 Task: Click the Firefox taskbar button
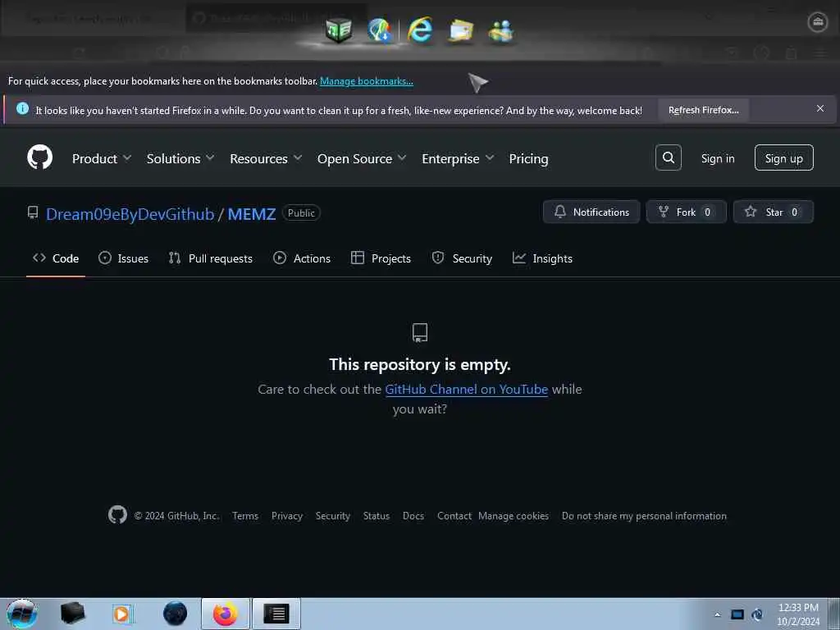(226, 614)
